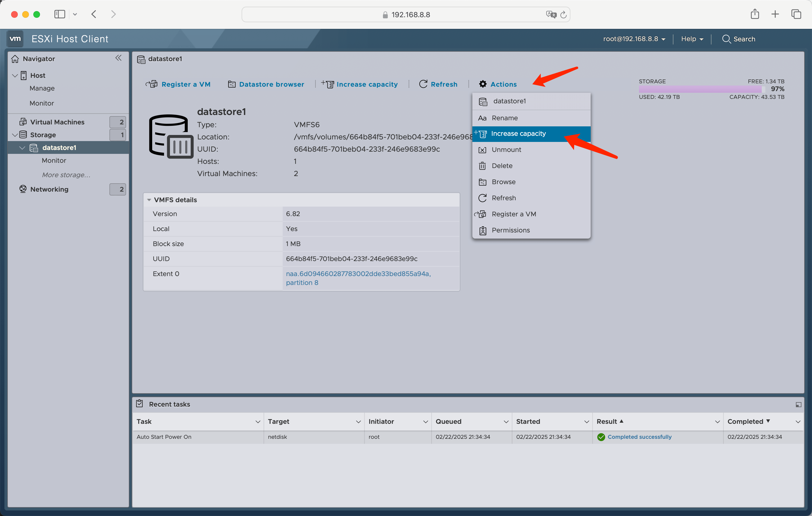
Task: Open Monitor under datastore1 in Navigator
Action: (54, 161)
